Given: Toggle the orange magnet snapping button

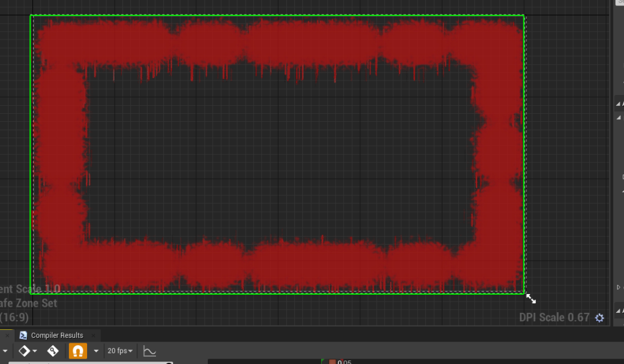Looking at the screenshot, I should [78, 351].
